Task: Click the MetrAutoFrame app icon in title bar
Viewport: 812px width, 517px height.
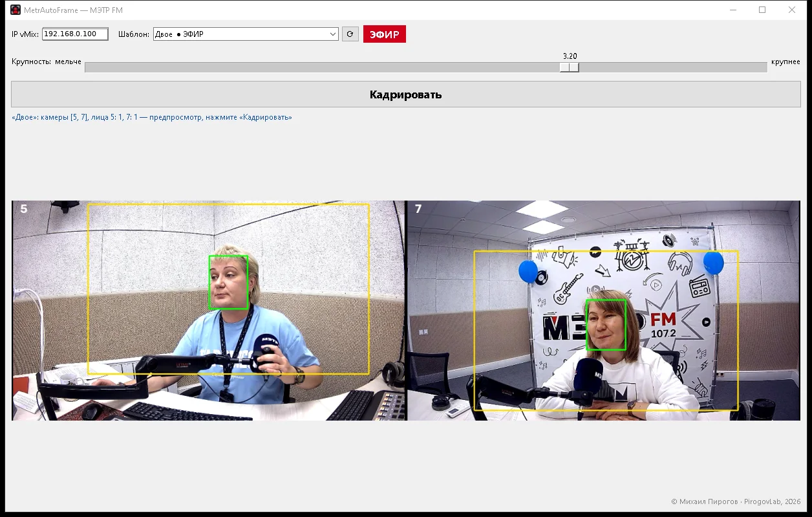Action: pyautogui.click(x=16, y=10)
